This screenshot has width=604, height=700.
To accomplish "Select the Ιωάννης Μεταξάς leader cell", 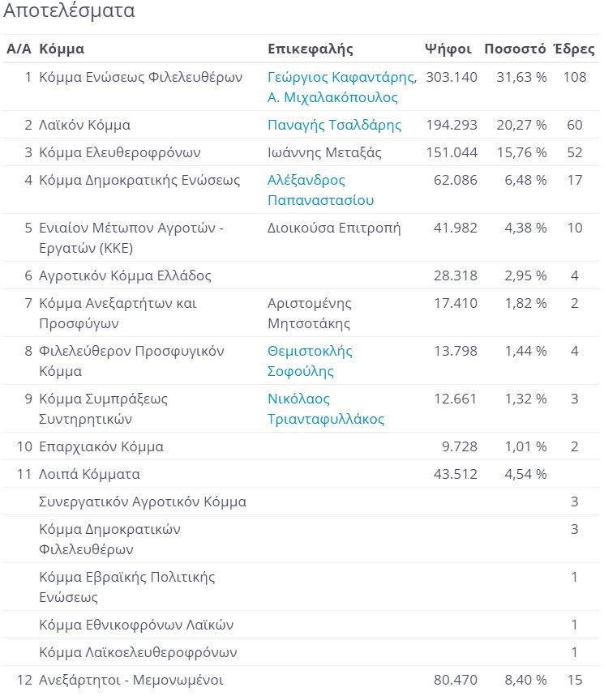I will coord(324,153).
